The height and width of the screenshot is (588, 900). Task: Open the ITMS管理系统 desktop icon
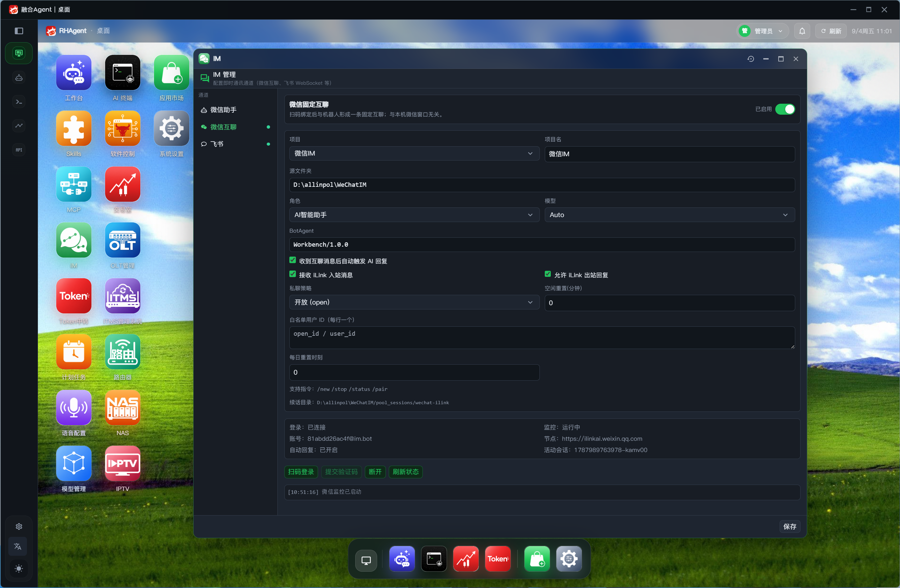(122, 296)
